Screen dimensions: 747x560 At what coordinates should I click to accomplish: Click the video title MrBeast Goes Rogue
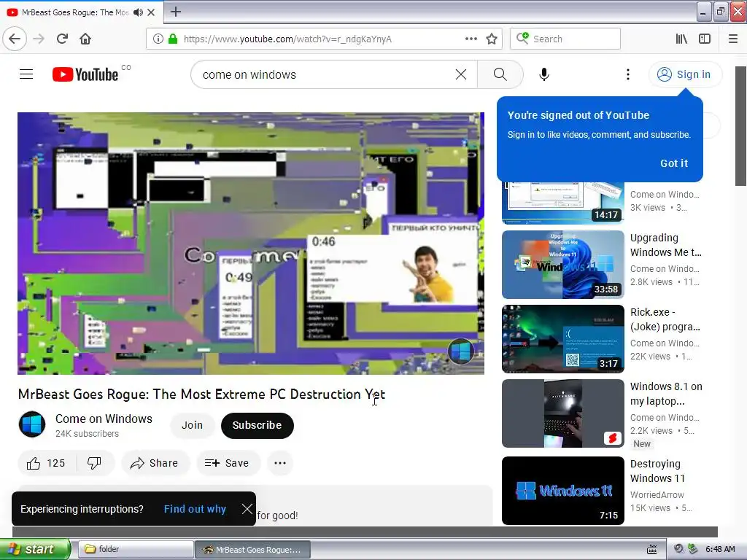201,394
